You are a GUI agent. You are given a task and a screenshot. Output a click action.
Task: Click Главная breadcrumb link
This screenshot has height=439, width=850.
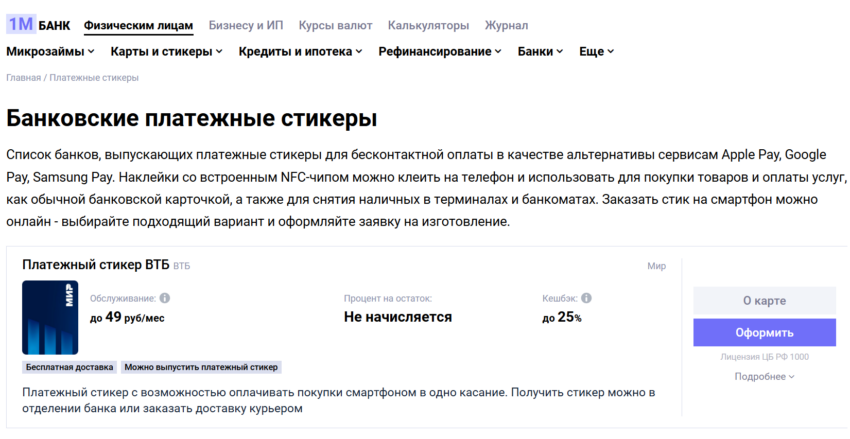23,78
